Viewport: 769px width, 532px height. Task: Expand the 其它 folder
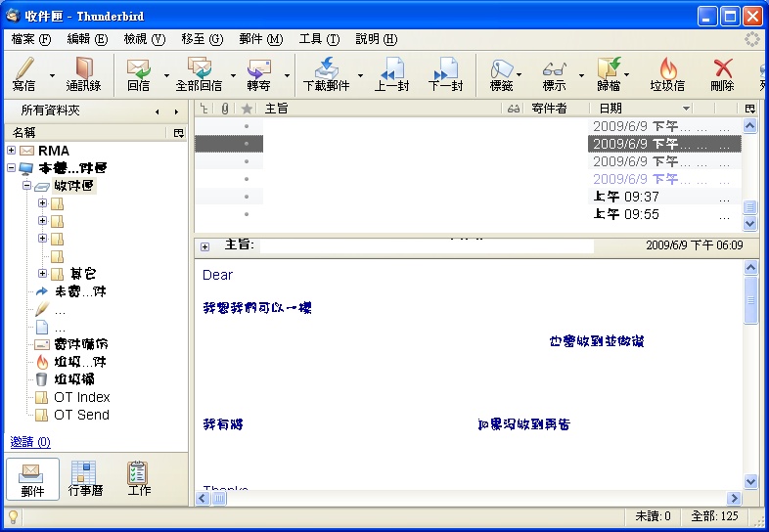click(x=42, y=274)
